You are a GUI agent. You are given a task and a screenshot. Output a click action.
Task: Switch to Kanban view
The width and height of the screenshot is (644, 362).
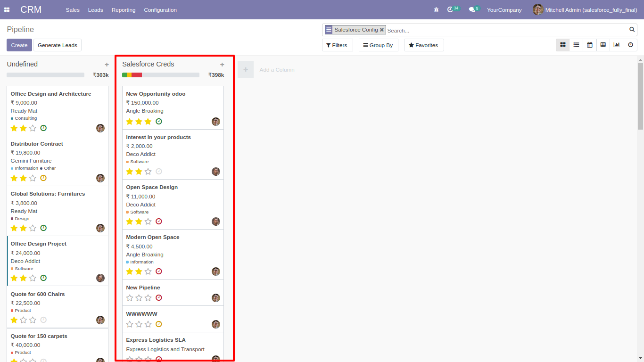(x=563, y=45)
